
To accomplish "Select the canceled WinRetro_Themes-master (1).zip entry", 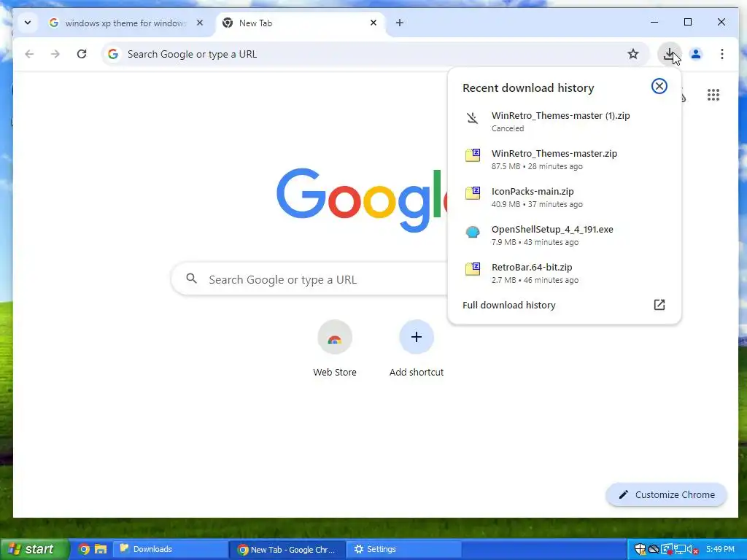I will click(565, 122).
